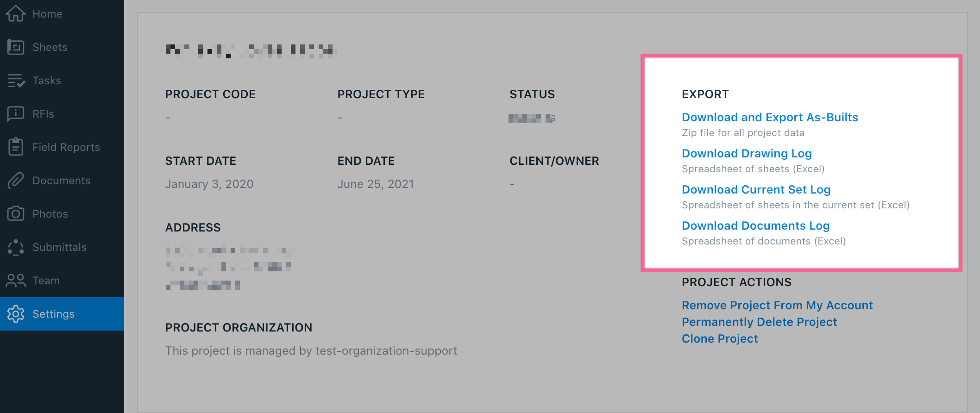Click the Field Reports clipboard icon

click(x=16, y=147)
